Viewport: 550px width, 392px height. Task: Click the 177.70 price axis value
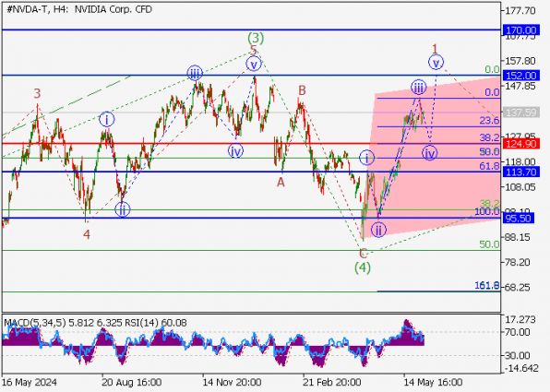(520, 11)
